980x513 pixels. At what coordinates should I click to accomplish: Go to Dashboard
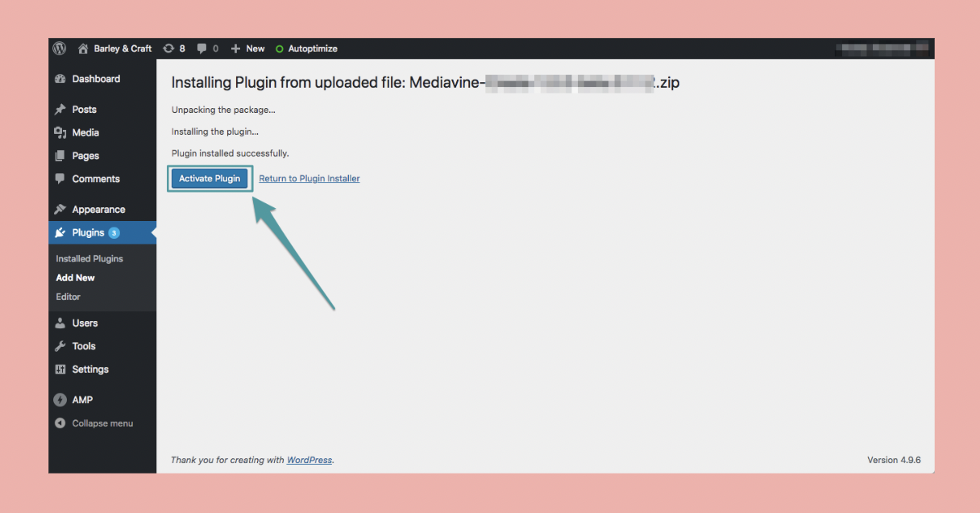(x=96, y=79)
